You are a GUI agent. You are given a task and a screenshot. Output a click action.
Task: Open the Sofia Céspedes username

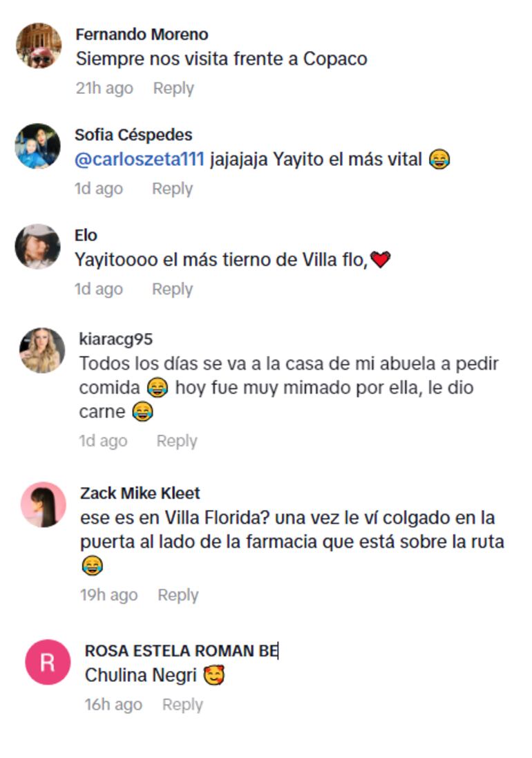[x=133, y=135]
